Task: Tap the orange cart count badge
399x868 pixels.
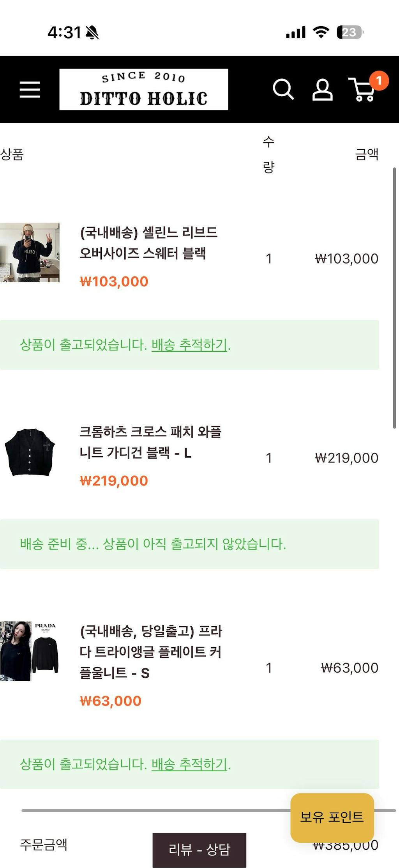Action: click(x=379, y=81)
